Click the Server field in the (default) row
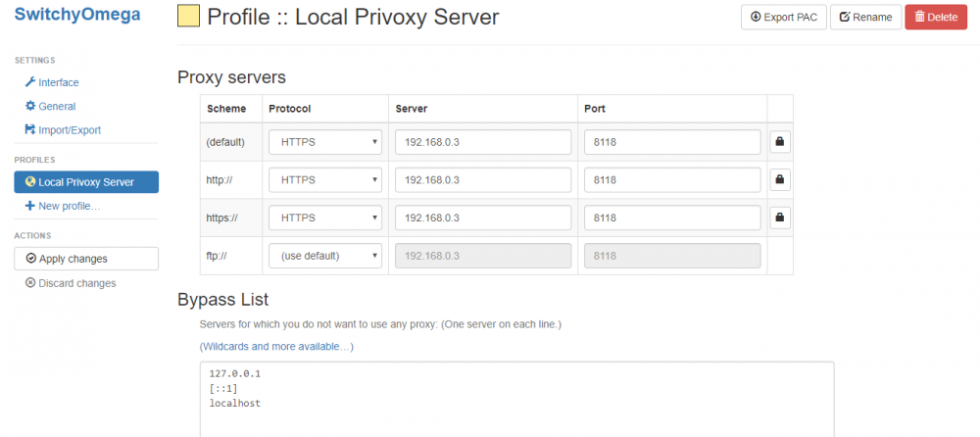Image resolution: width=980 pixels, height=437 pixels. [483, 142]
